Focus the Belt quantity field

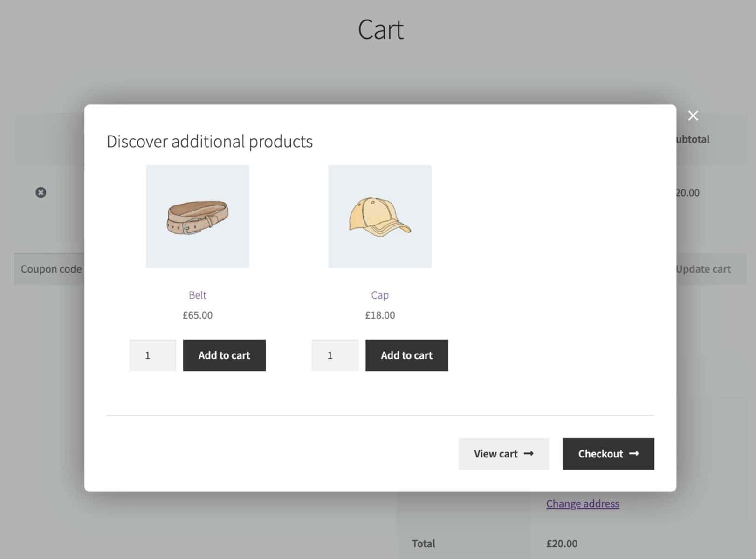pyautogui.click(x=153, y=355)
